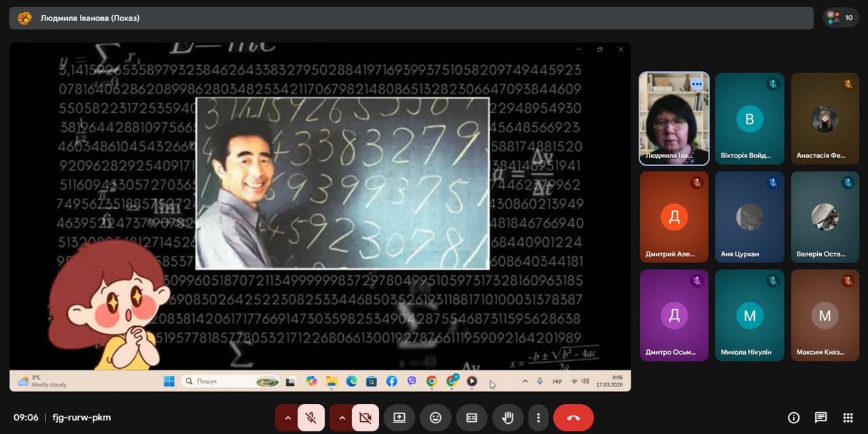Screen dimensions: 868x434
Task: Click the raise hand icon
Action: coord(507,418)
